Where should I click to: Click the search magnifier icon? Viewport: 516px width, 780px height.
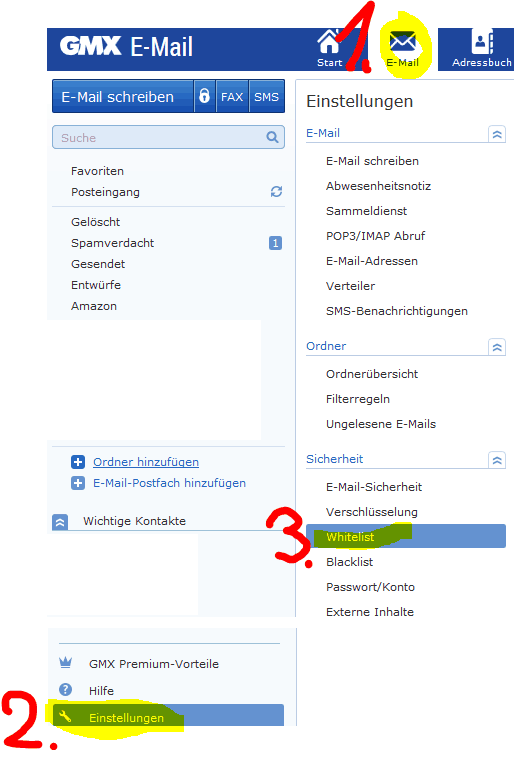click(272, 137)
